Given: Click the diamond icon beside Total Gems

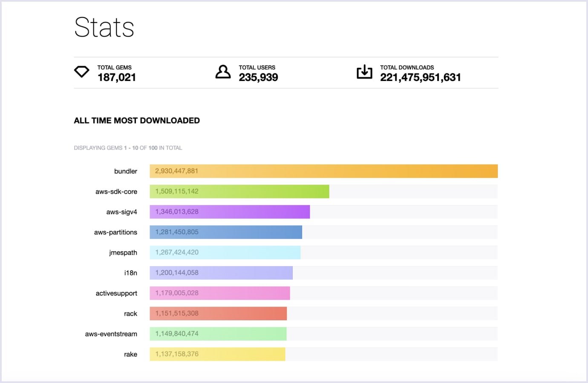Looking at the screenshot, I should pos(82,72).
